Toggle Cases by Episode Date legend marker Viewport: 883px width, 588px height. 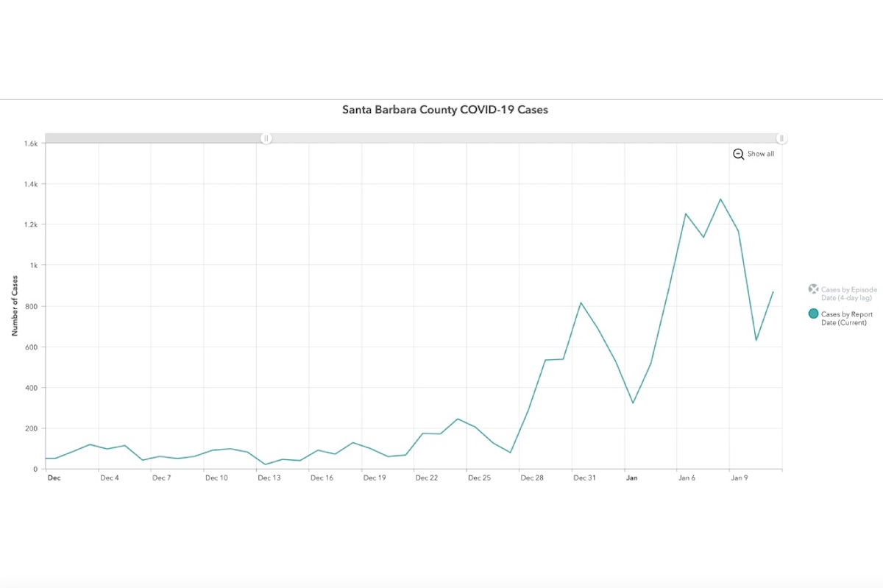point(813,289)
